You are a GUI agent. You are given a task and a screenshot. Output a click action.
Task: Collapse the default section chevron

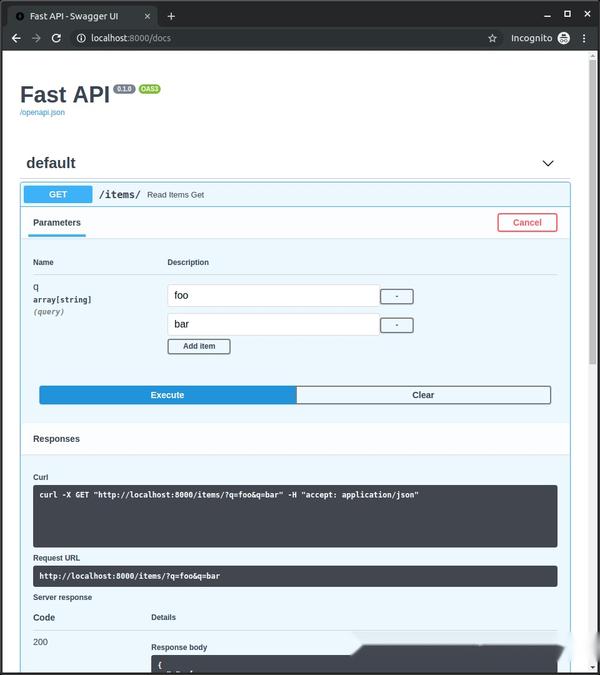(x=547, y=163)
